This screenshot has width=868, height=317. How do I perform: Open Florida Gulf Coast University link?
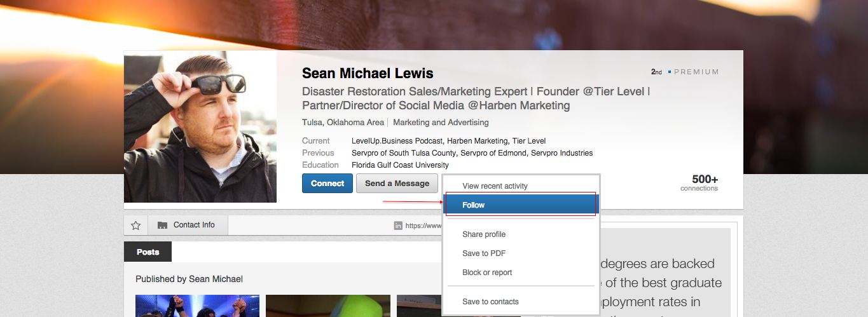point(400,165)
